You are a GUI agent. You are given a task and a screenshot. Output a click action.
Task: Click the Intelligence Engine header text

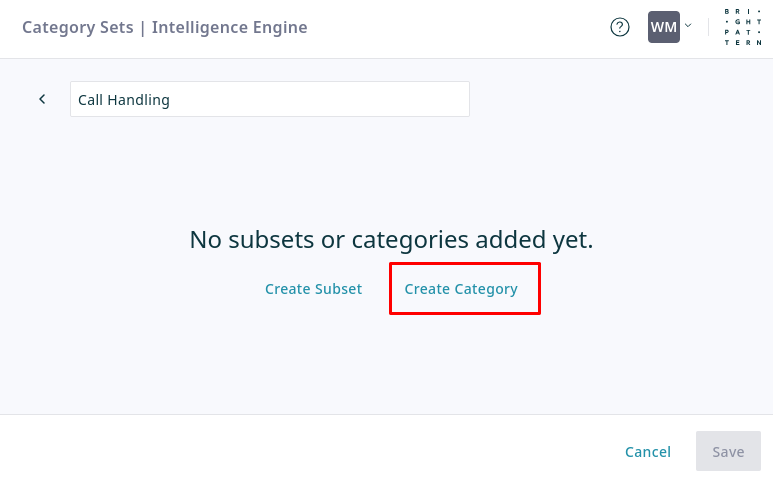229,28
